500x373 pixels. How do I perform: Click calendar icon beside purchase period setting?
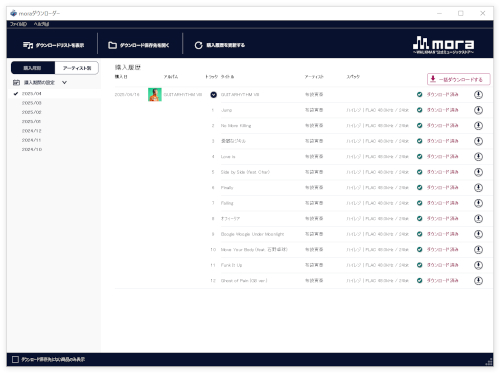(16, 82)
